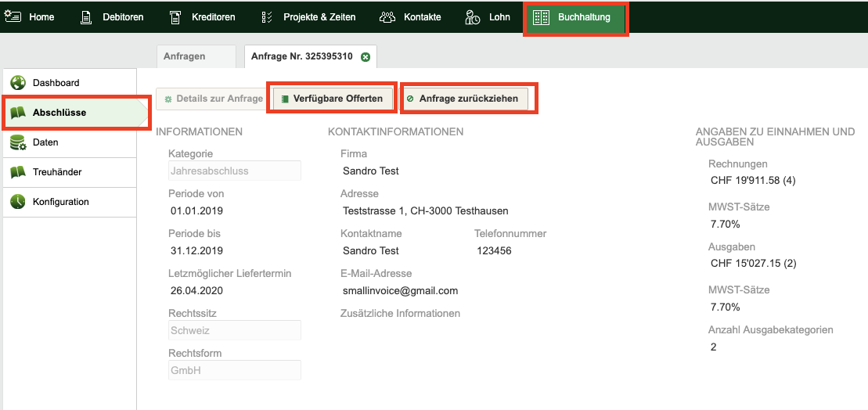Click the cancel icon on Anfrage zurückziehen
Screen dimensions: 868x410
(x=410, y=99)
